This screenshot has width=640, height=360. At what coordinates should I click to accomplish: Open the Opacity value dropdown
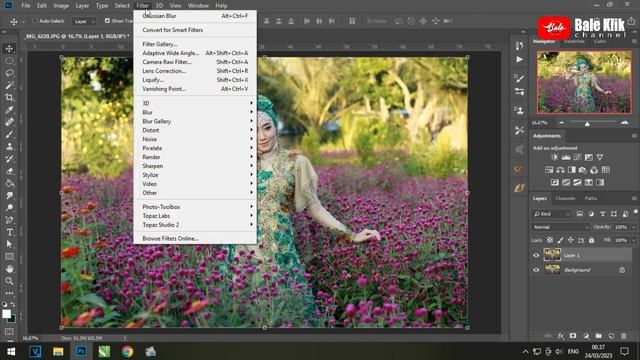click(634, 227)
